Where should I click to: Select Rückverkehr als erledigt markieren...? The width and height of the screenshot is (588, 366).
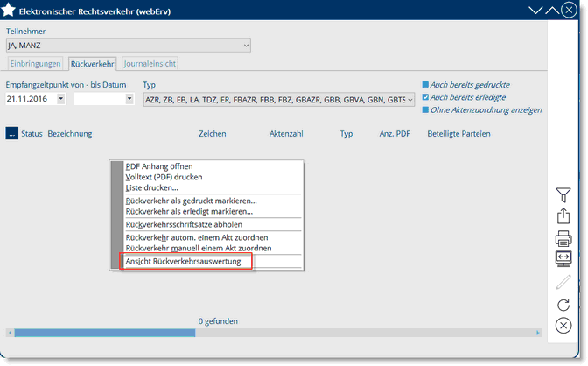coord(189,211)
